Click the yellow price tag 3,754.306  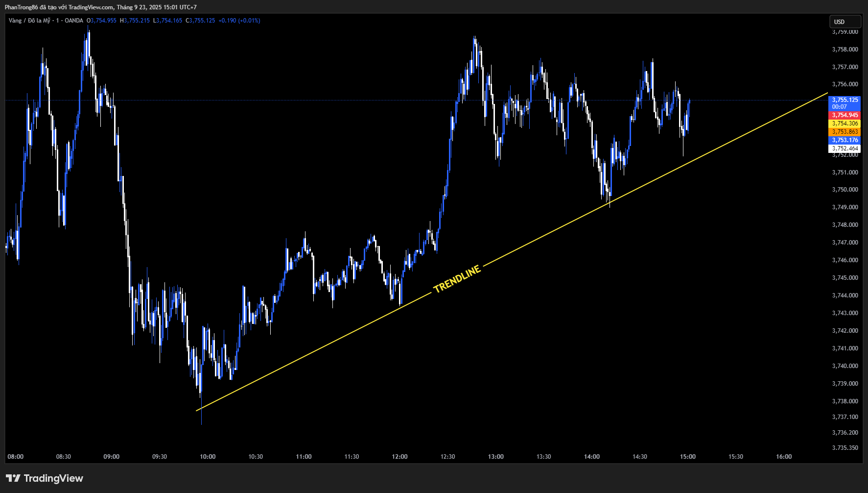(845, 123)
